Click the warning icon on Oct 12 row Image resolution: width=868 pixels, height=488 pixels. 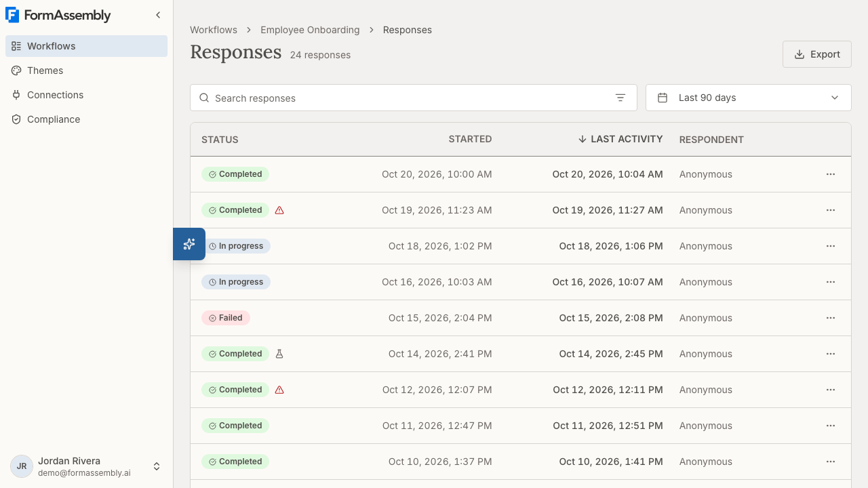[x=279, y=390]
